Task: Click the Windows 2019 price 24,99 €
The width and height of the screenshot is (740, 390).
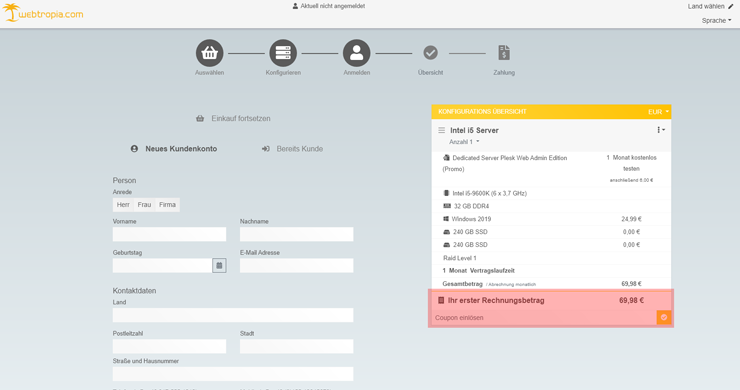Action: point(631,219)
